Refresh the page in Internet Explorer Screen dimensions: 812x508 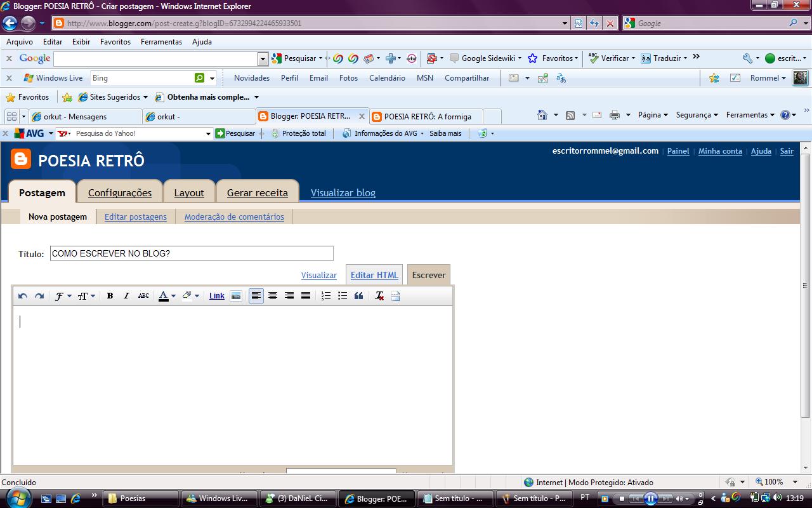pos(594,23)
